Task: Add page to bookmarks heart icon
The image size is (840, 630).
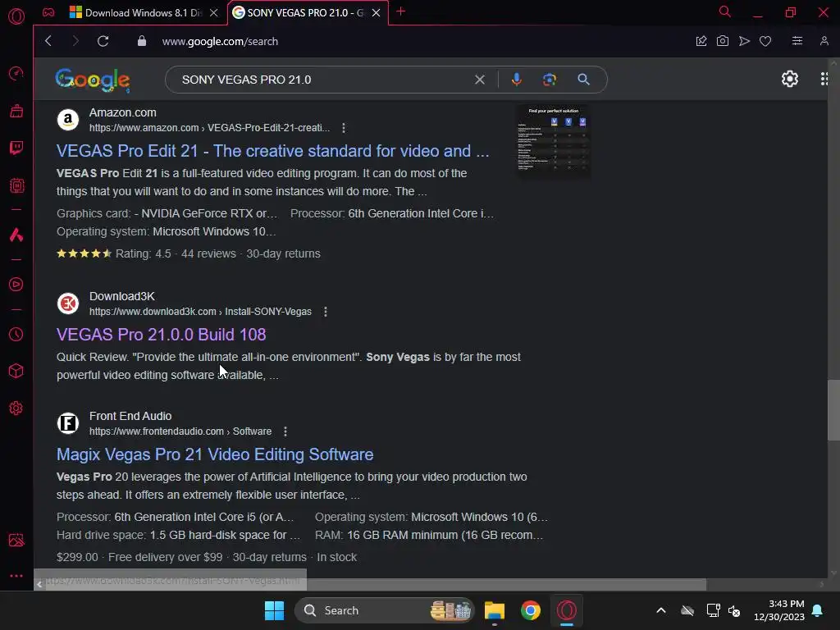Action: 765,41
